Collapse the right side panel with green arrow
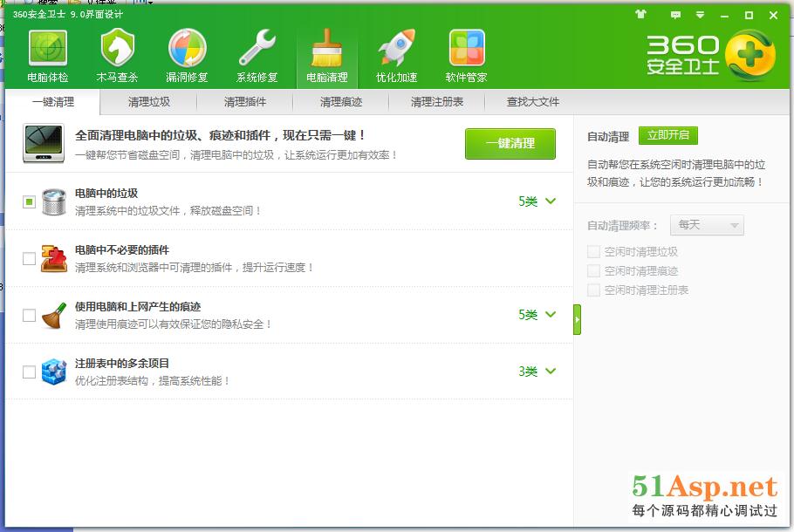The width and height of the screenshot is (794, 532). pyautogui.click(x=577, y=319)
